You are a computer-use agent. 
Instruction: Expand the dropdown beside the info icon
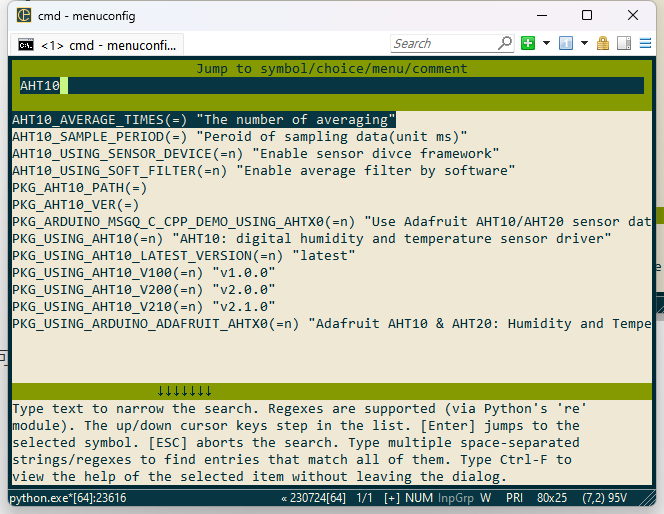(584, 43)
